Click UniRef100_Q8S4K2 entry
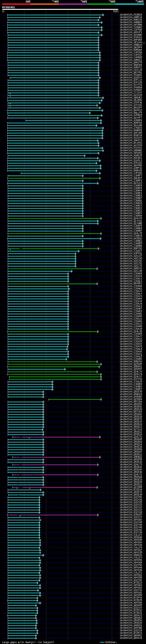This screenshot has width=146, height=644. coord(131,635)
